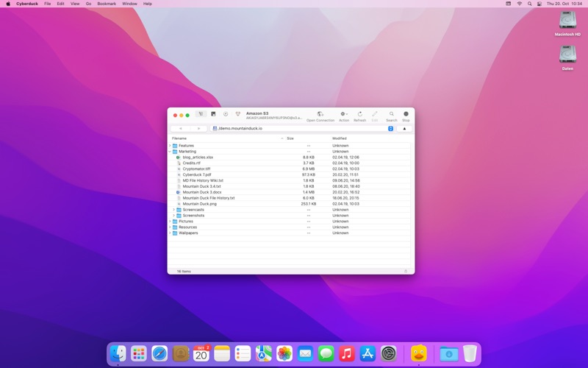Viewport: 588px width, 368px height.
Task: Click the navigate back arrow button
Action: pos(181,129)
